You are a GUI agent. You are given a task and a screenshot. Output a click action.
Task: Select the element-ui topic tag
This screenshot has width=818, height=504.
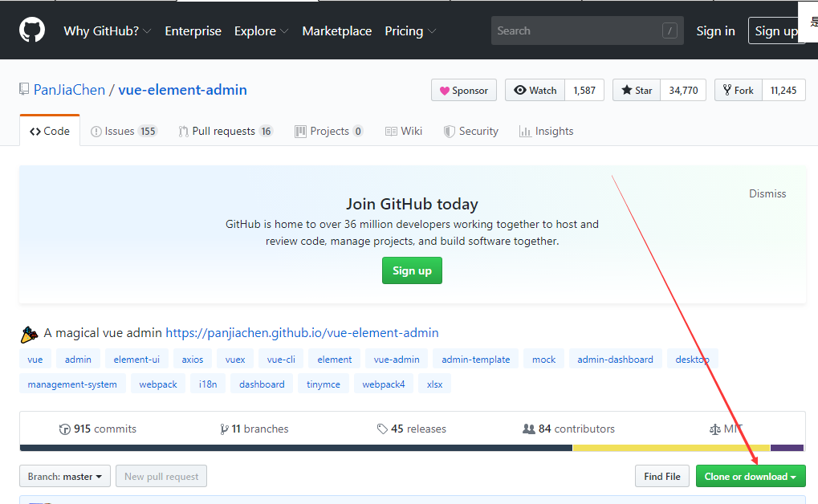pyautogui.click(x=136, y=360)
